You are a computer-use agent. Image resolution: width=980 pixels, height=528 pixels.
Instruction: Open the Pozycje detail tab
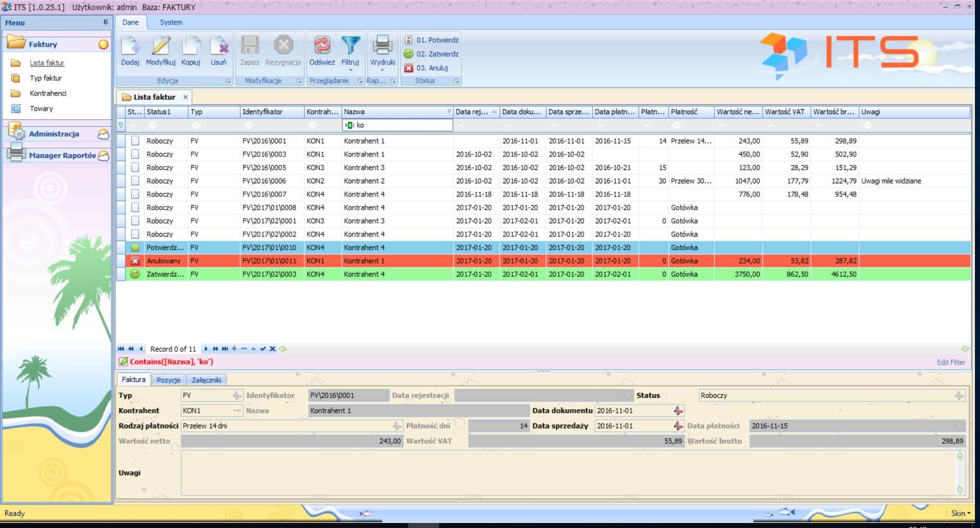[168, 380]
